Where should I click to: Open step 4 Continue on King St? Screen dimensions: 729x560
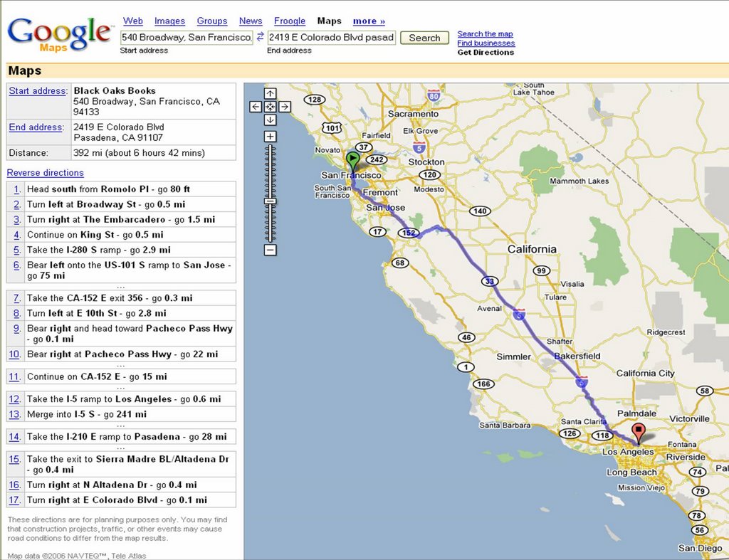(121, 235)
